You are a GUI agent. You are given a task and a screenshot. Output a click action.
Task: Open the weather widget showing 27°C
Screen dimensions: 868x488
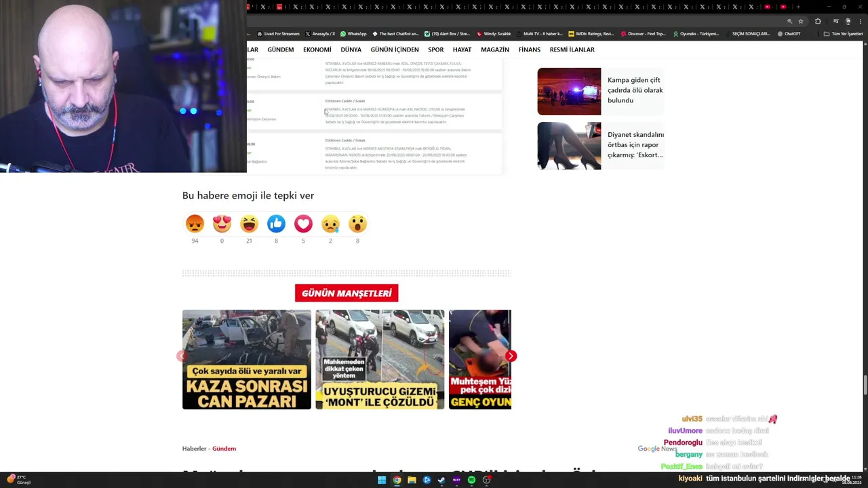point(19,480)
